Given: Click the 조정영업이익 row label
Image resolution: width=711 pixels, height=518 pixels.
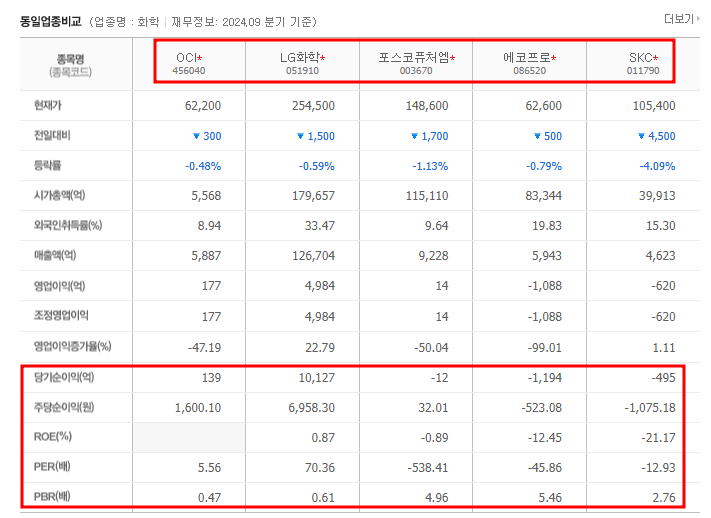Looking at the screenshot, I should coord(61,315).
